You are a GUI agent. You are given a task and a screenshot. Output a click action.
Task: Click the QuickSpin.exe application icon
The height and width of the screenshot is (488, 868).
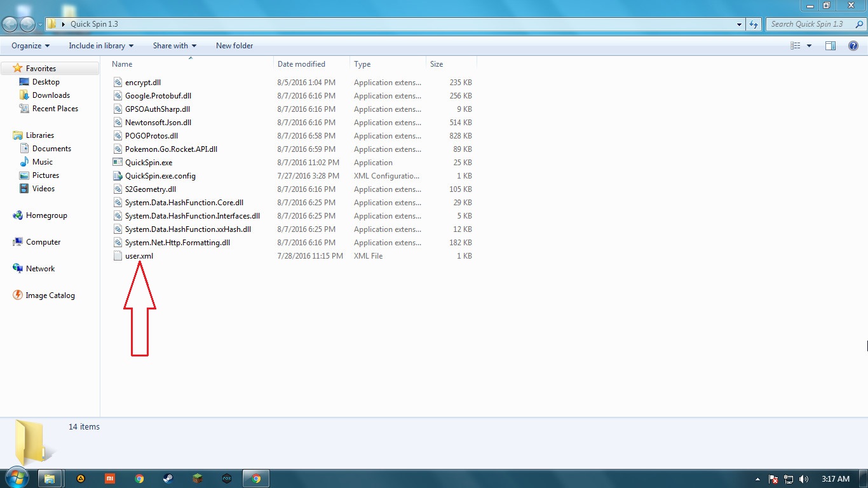(x=117, y=163)
